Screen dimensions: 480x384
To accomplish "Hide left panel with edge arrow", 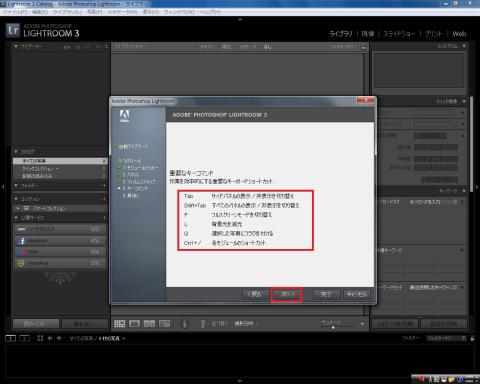I will point(3,187).
